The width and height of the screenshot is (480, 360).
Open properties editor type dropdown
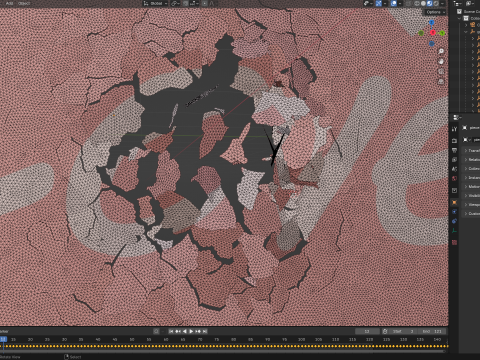coord(457,118)
